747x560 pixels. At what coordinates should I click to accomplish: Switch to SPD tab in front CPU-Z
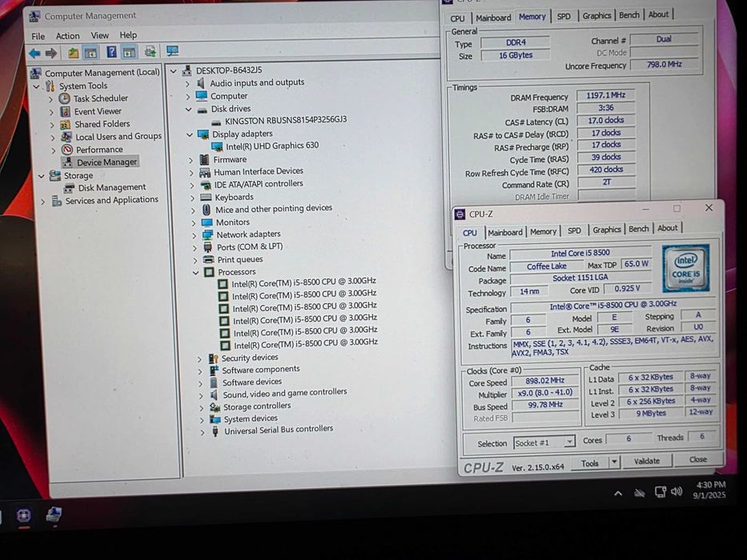click(574, 230)
